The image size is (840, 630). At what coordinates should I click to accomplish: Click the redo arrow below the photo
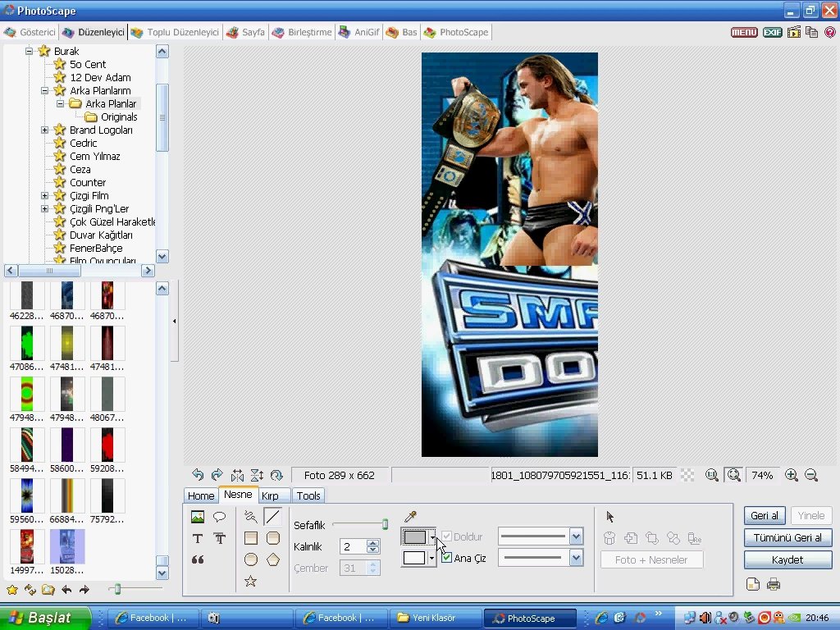pos(217,475)
